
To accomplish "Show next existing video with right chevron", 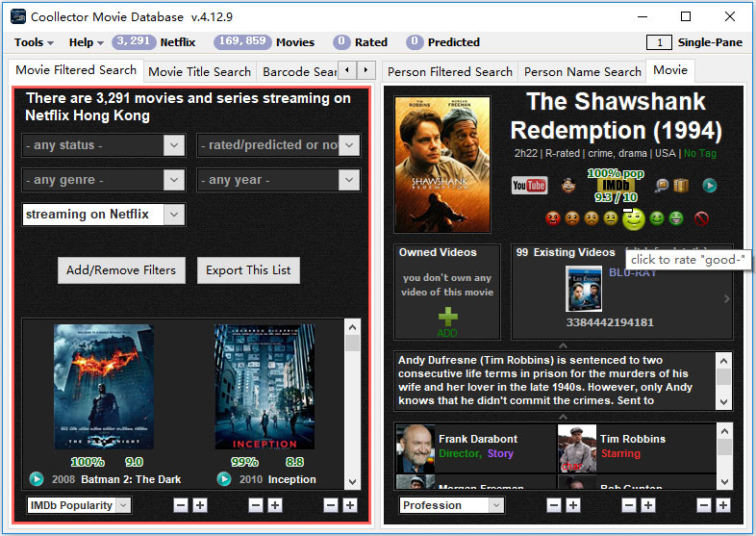I will 726,299.
